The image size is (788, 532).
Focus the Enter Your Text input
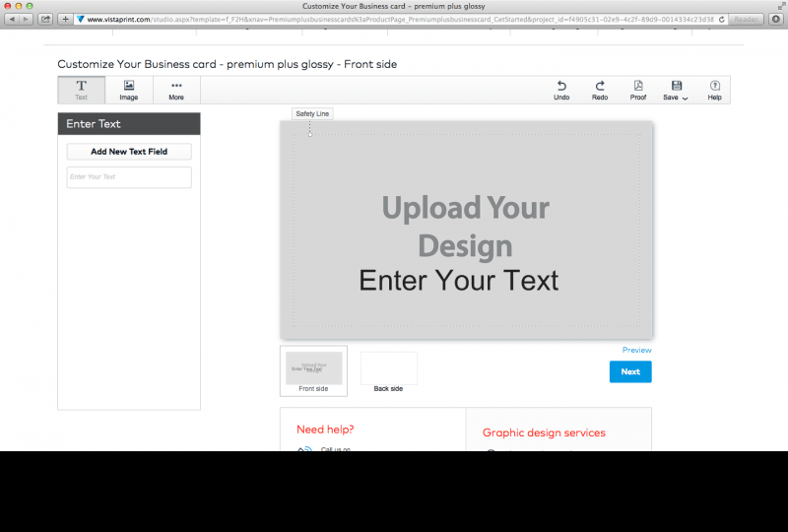coord(129,177)
